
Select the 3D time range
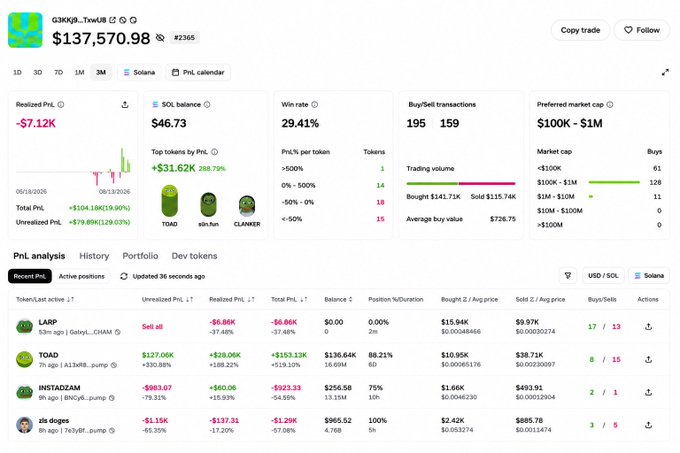(38, 72)
